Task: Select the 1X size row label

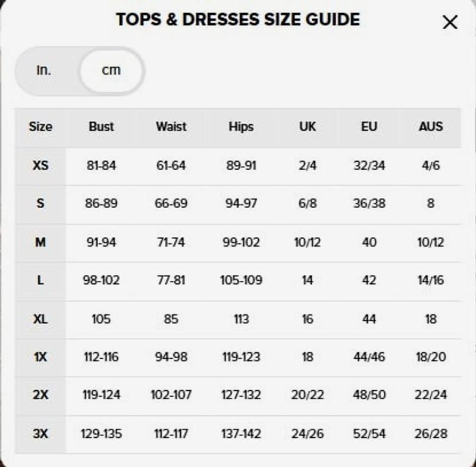Action: click(40, 357)
